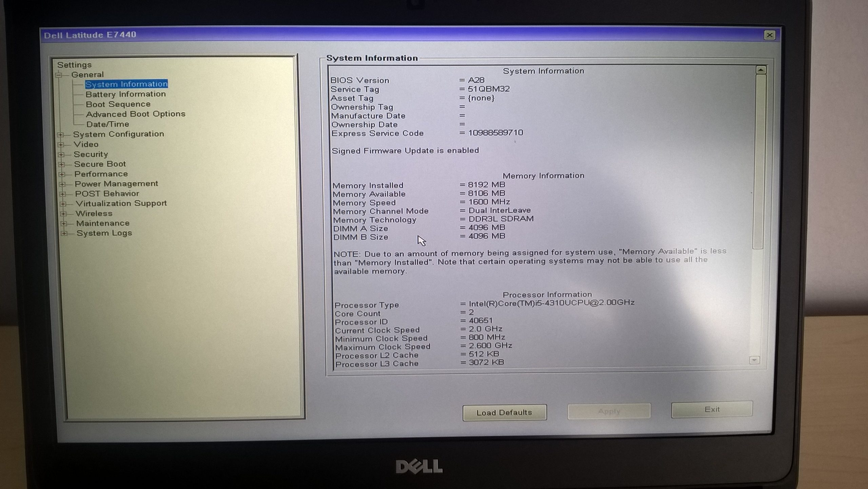The height and width of the screenshot is (489, 868).
Task: Click the Minimum Clock Speed 800 MHz
Action: pyautogui.click(x=487, y=337)
